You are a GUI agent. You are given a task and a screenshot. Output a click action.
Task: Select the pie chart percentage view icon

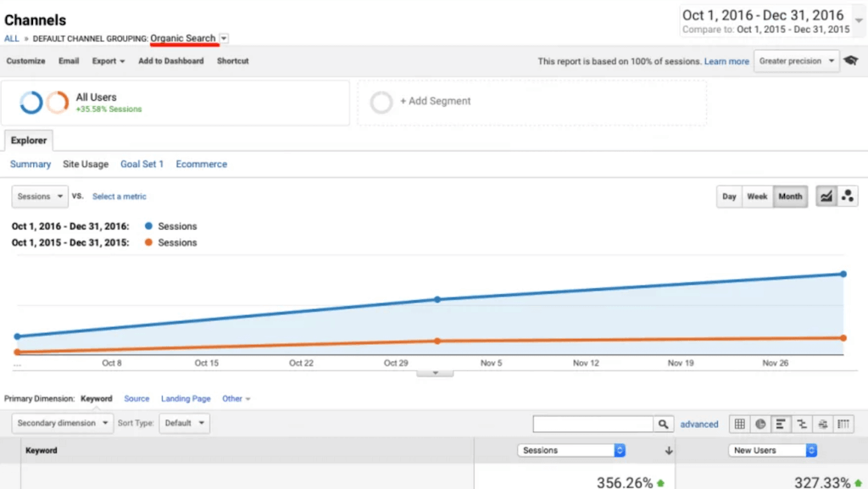(760, 424)
